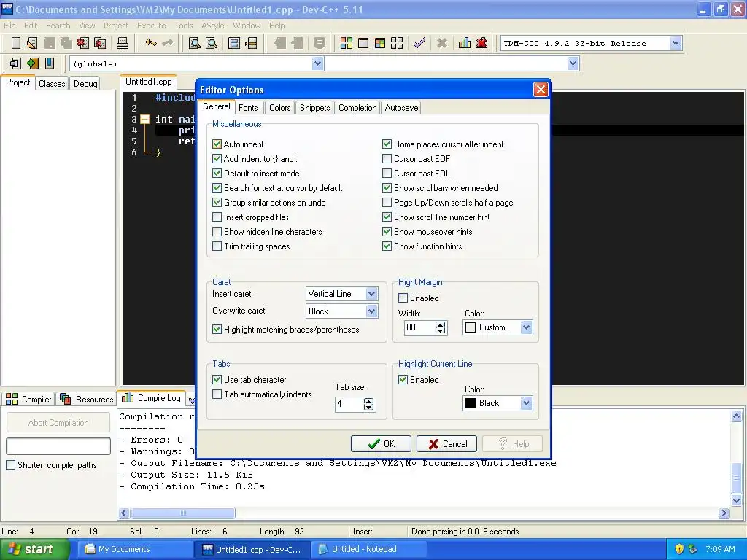Click the Run window toolbar icon
Screen dimensions: 747x560
pos(363,43)
